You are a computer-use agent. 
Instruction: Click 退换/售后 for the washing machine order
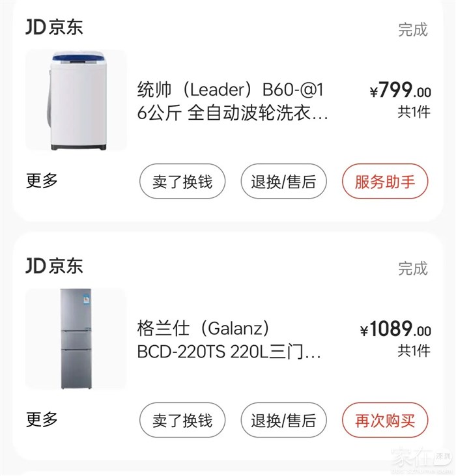coord(283,182)
